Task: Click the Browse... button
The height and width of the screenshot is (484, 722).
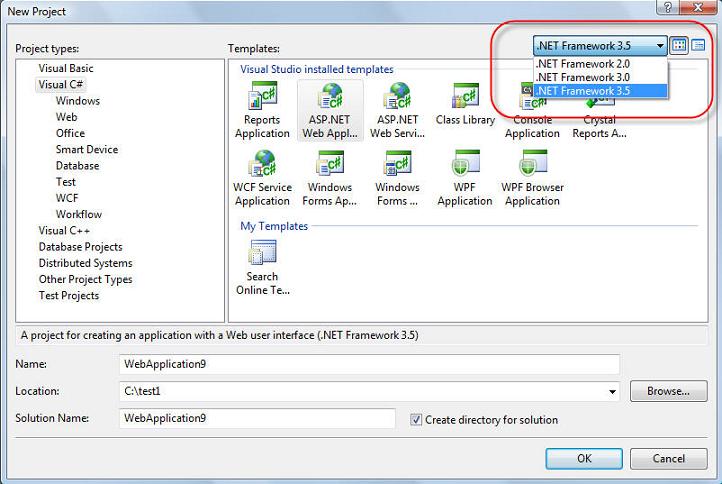Action: 669,391
